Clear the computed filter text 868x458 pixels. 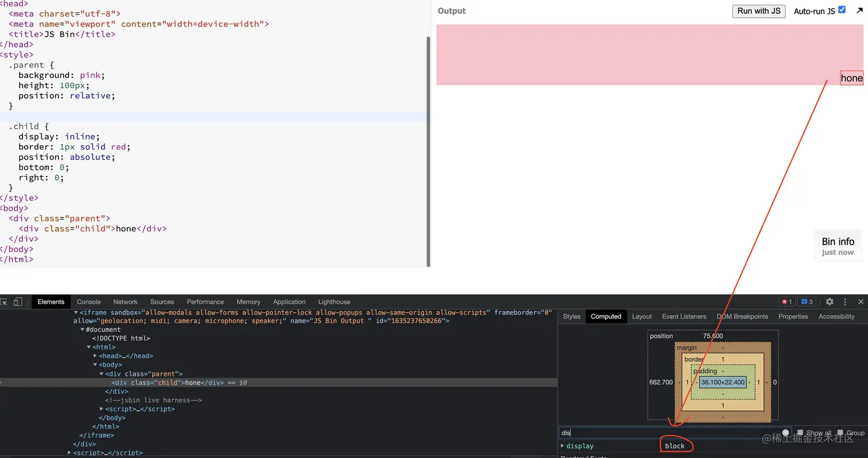(785, 433)
